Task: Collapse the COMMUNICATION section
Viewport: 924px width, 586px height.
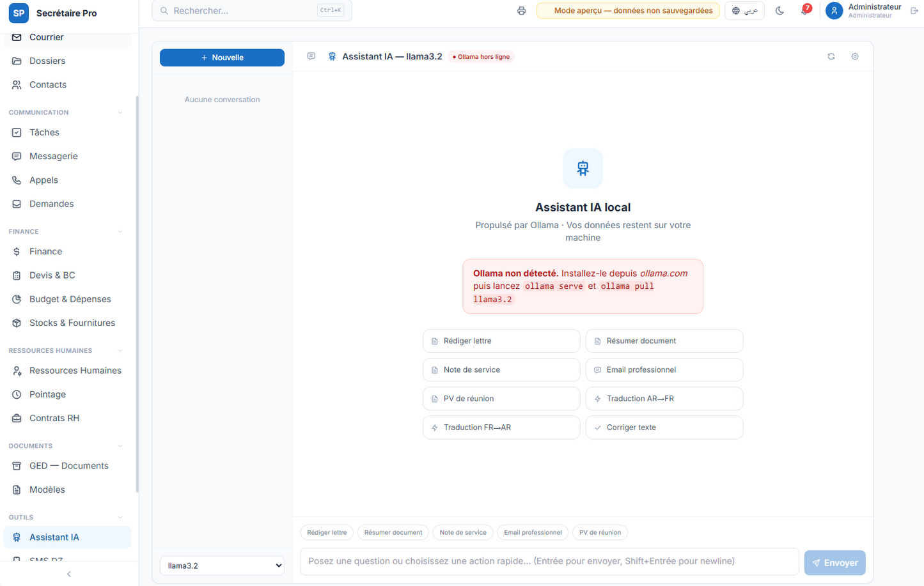Action: (x=120, y=112)
